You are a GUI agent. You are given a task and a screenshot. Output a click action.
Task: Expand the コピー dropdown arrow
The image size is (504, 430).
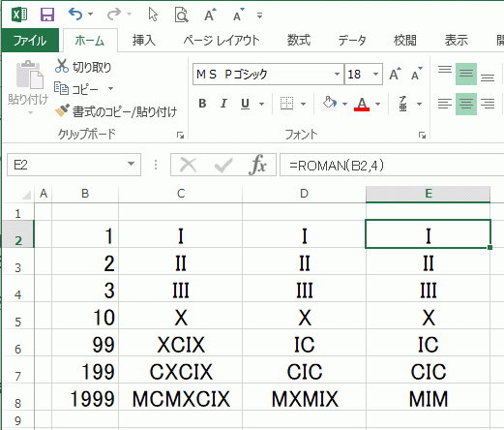110,88
